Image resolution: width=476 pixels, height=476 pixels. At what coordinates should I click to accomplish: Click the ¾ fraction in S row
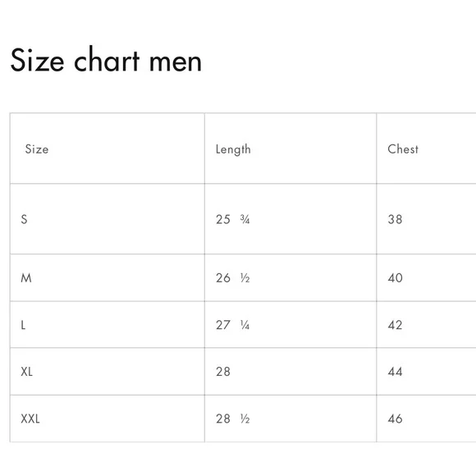(x=245, y=219)
